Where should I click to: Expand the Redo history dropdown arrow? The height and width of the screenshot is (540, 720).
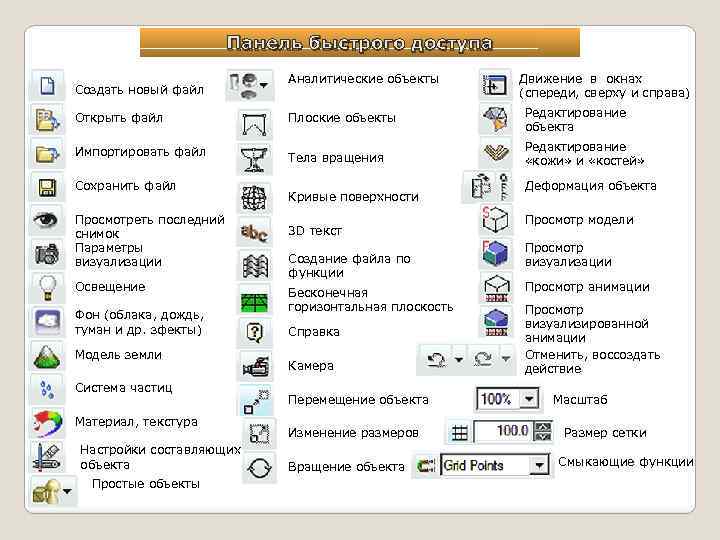[506, 360]
